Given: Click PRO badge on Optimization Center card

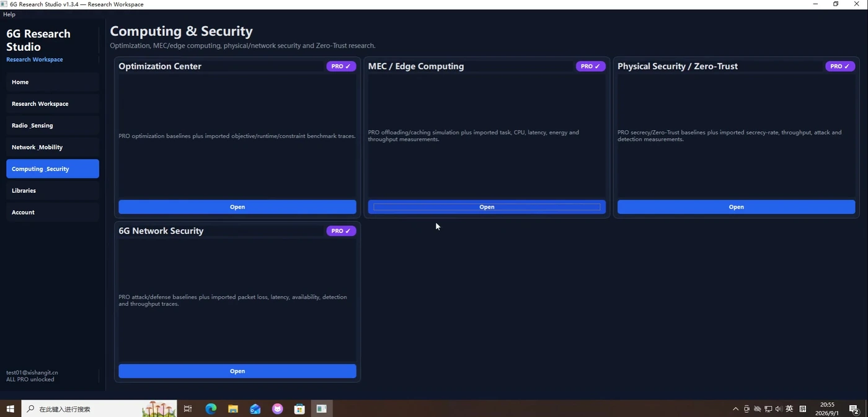Looking at the screenshot, I should pos(341,66).
